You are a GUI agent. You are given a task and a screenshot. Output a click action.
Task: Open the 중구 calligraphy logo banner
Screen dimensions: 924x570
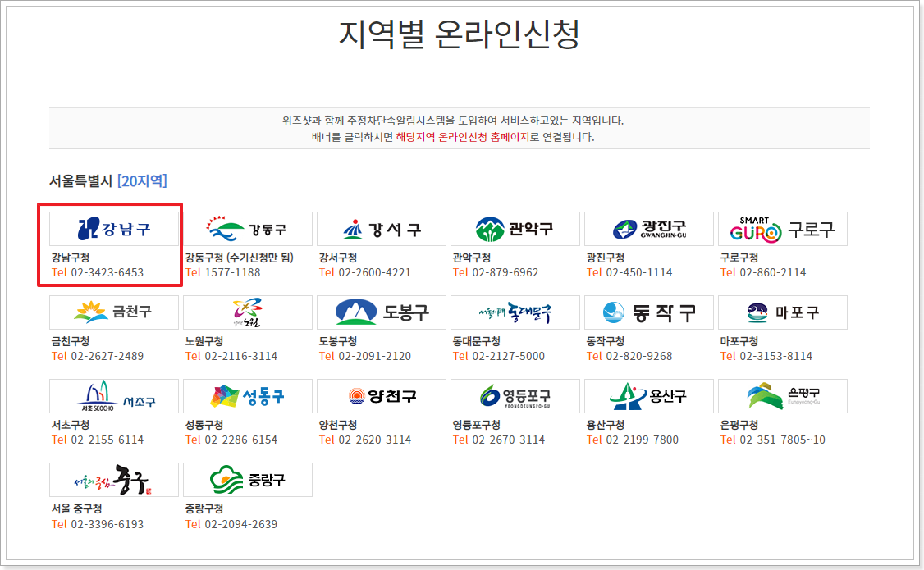click(x=114, y=480)
